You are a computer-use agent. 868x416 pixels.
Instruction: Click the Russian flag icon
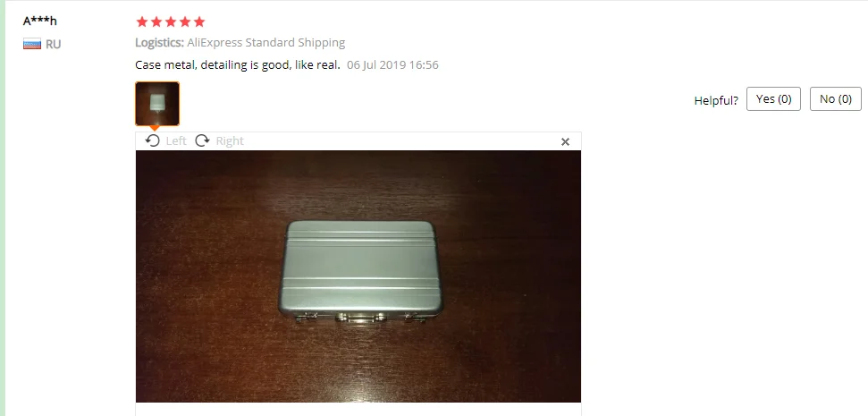pyautogui.click(x=32, y=45)
